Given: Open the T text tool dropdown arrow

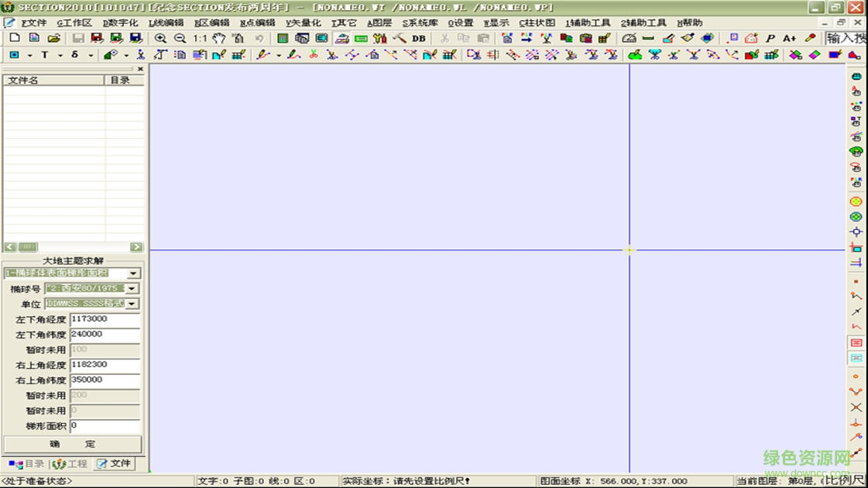Looking at the screenshot, I should pyautogui.click(x=60, y=55).
